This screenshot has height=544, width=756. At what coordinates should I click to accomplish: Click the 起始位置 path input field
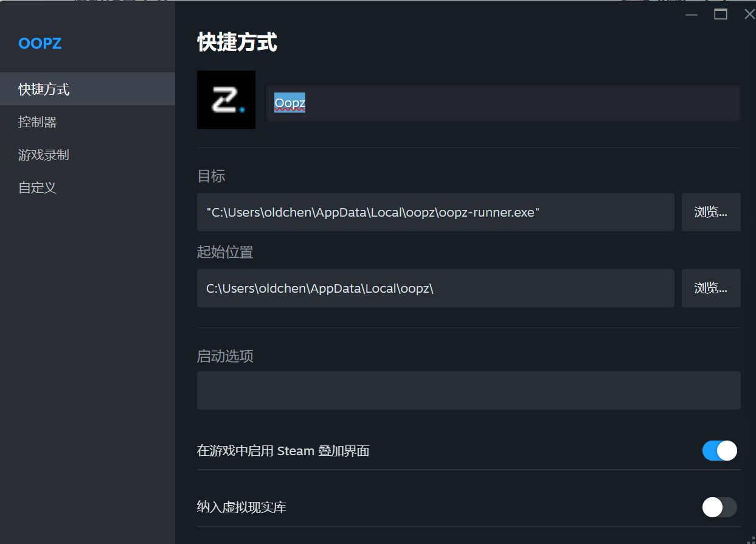click(x=435, y=288)
